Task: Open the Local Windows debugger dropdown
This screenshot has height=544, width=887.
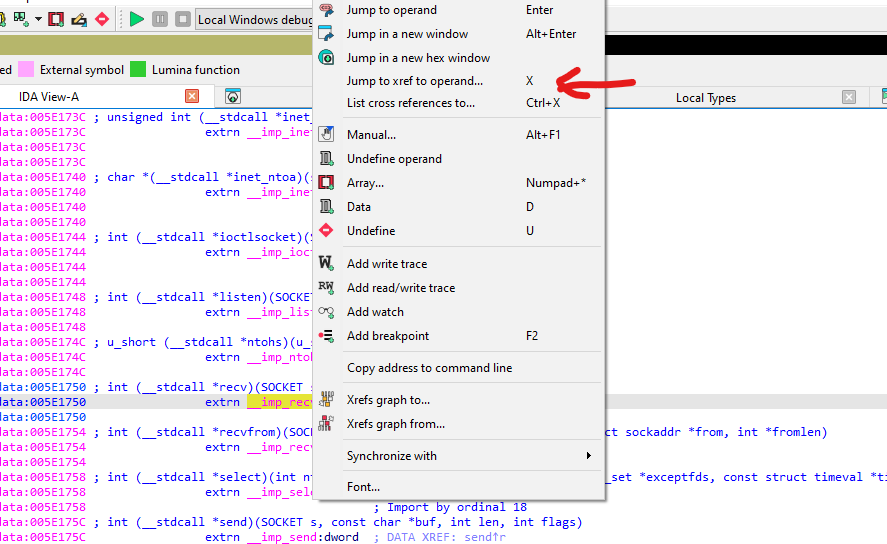Action: point(255,19)
